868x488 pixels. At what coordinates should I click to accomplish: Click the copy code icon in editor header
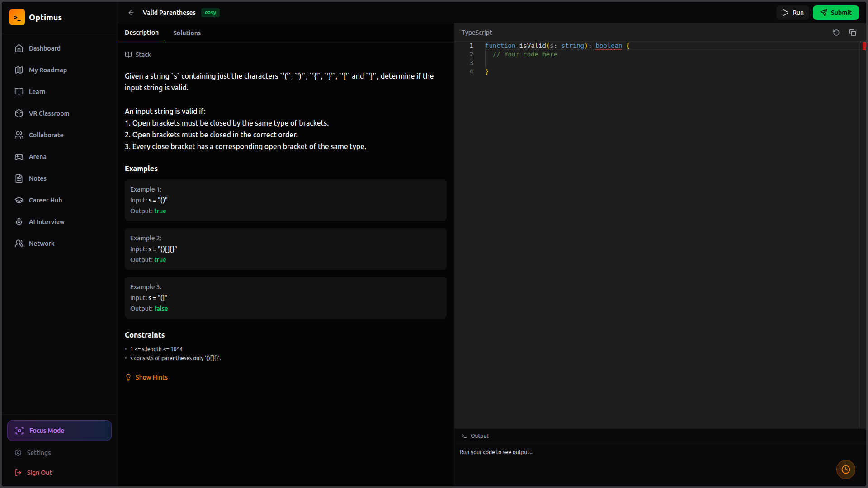coord(852,33)
